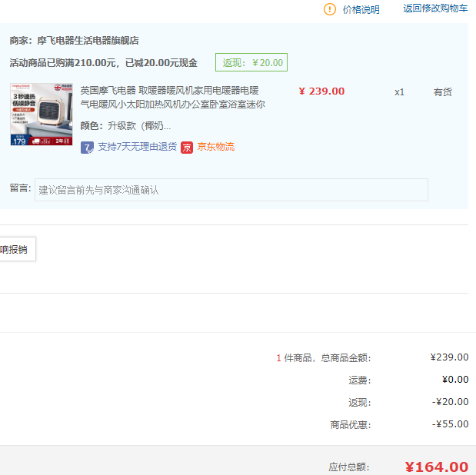
Task: Click quantity text x1
Action: click(x=399, y=92)
